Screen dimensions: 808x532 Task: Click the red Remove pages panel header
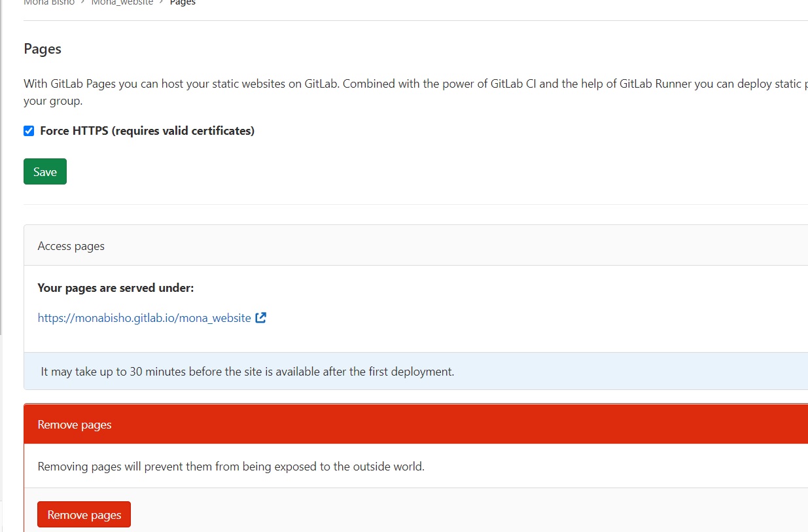416,424
